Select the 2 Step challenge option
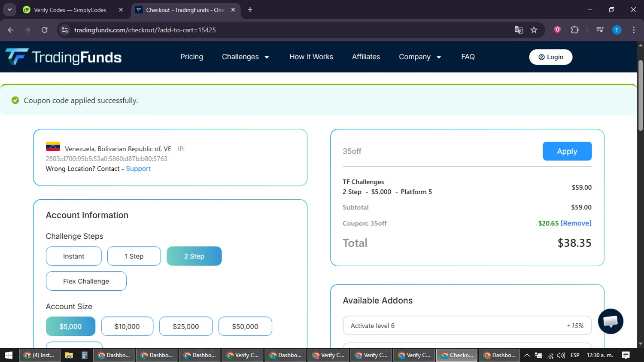Image resolution: width=644 pixels, height=362 pixels. 194,256
